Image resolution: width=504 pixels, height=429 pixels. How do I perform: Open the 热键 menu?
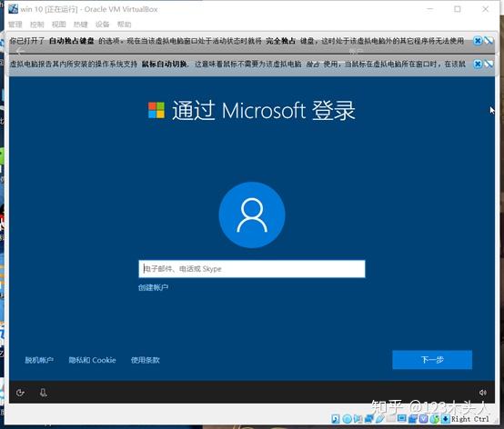81,25
